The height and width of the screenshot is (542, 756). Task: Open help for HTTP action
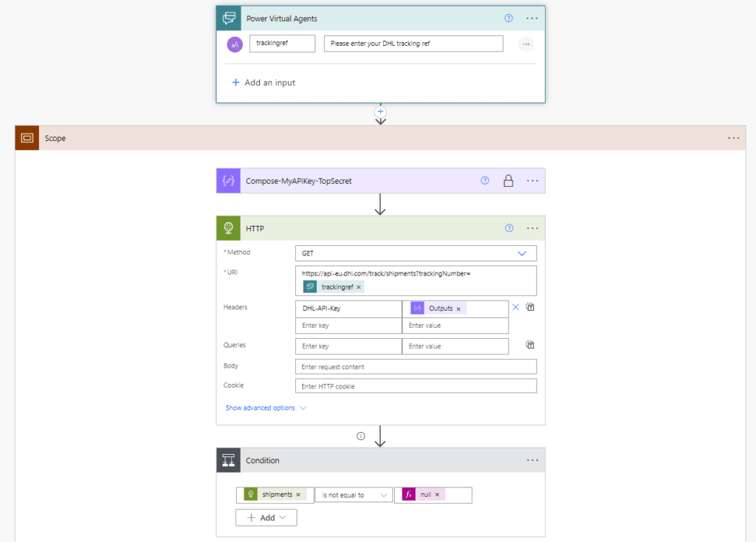coord(509,228)
